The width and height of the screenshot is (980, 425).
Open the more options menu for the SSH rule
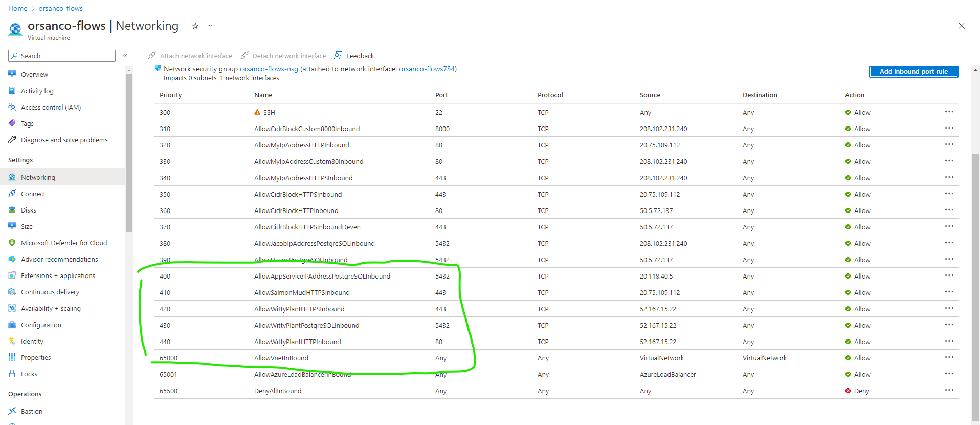pyautogui.click(x=949, y=112)
